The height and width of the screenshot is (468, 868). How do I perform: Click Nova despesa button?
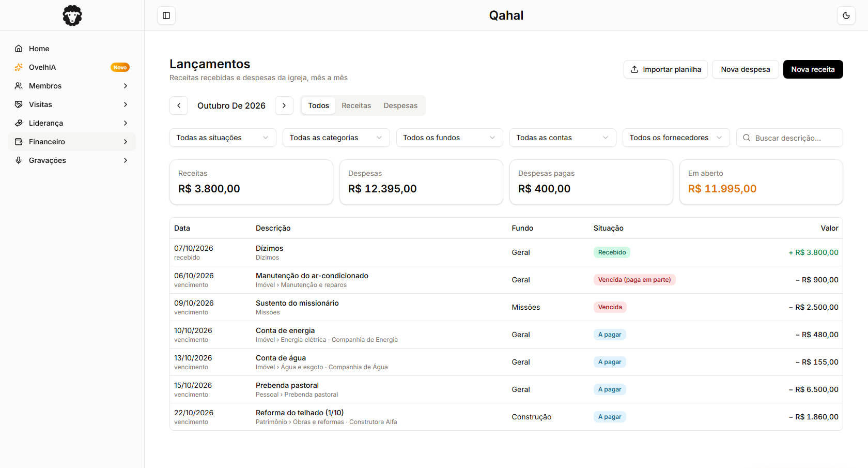click(x=746, y=69)
